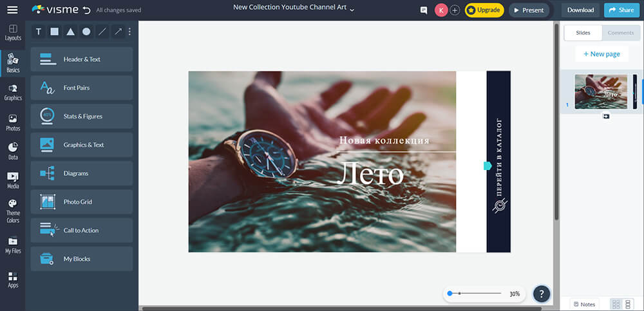Open Photo Grid blocks

[82, 202]
